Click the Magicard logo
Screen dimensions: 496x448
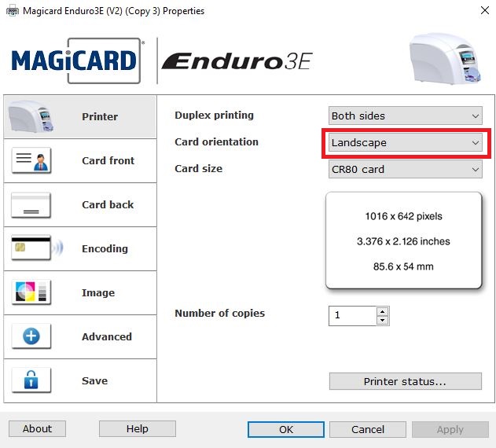[76, 61]
